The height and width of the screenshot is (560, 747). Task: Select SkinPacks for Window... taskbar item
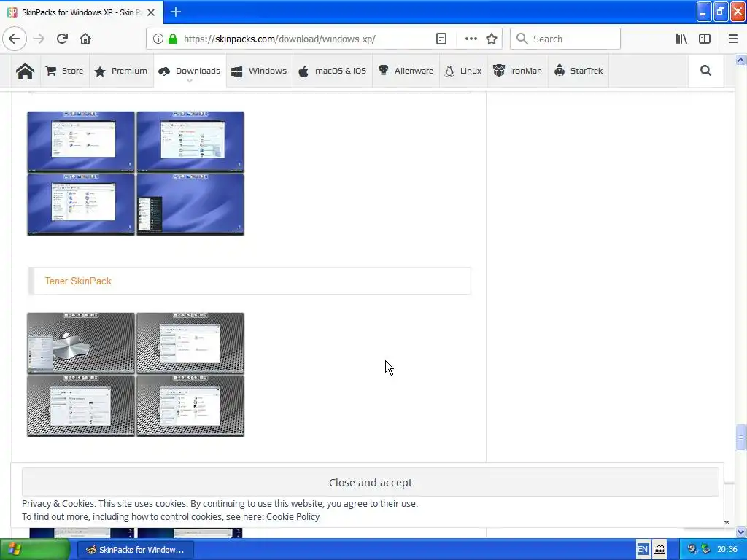(136, 550)
